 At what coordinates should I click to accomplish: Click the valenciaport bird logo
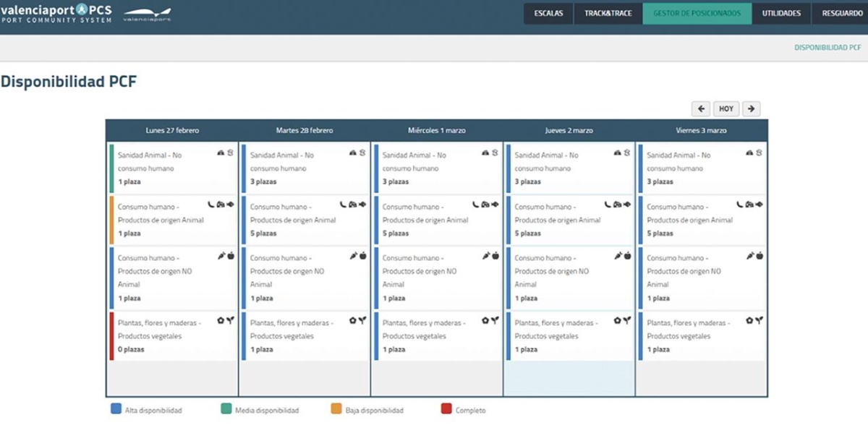pyautogui.click(x=148, y=14)
